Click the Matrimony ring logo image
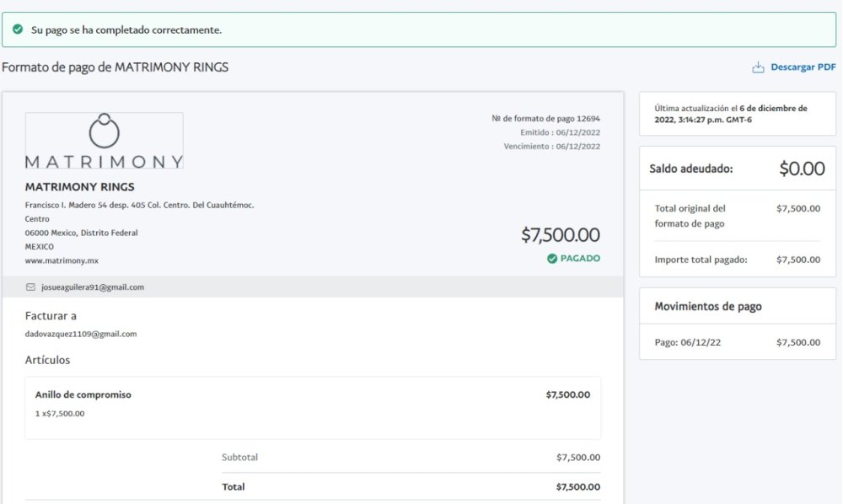This screenshot has width=843, height=504. tap(105, 140)
